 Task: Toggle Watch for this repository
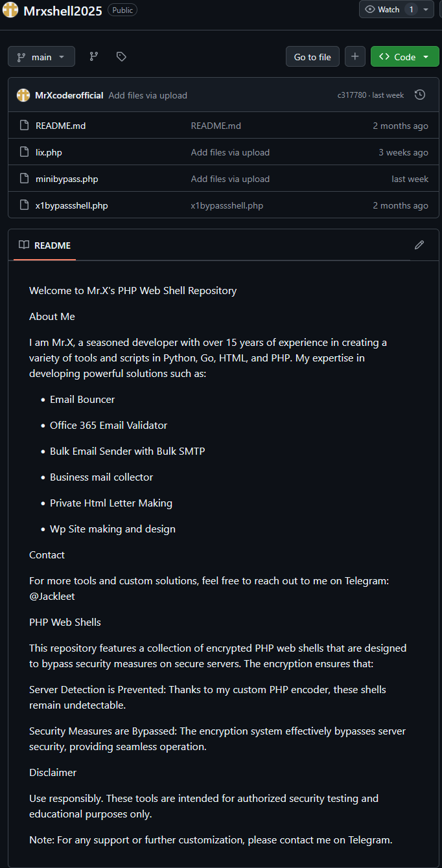[389, 10]
